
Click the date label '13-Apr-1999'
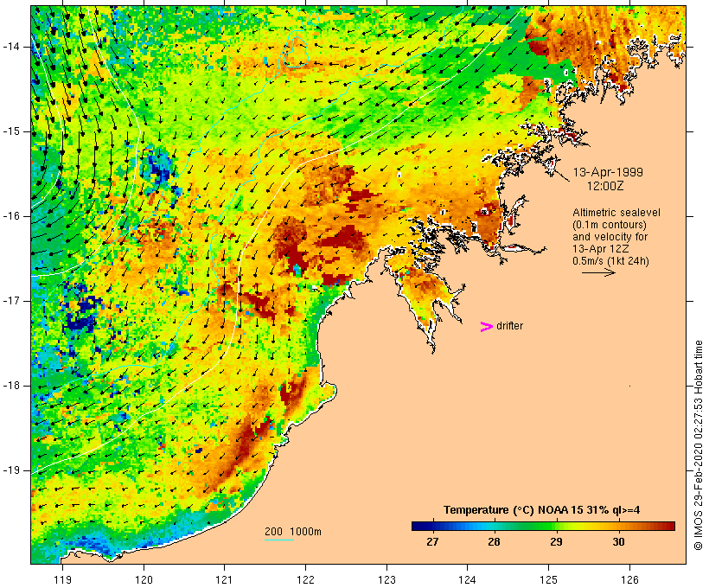pyautogui.click(x=608, y=172)
